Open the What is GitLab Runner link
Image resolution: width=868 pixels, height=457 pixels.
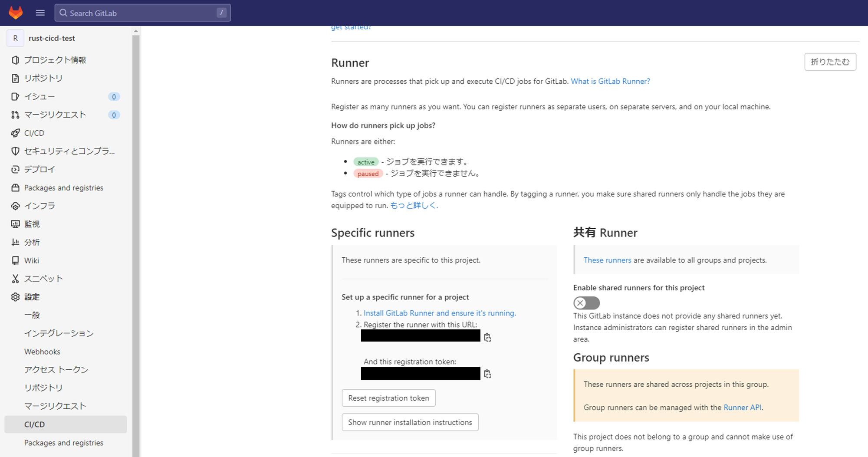610,81
